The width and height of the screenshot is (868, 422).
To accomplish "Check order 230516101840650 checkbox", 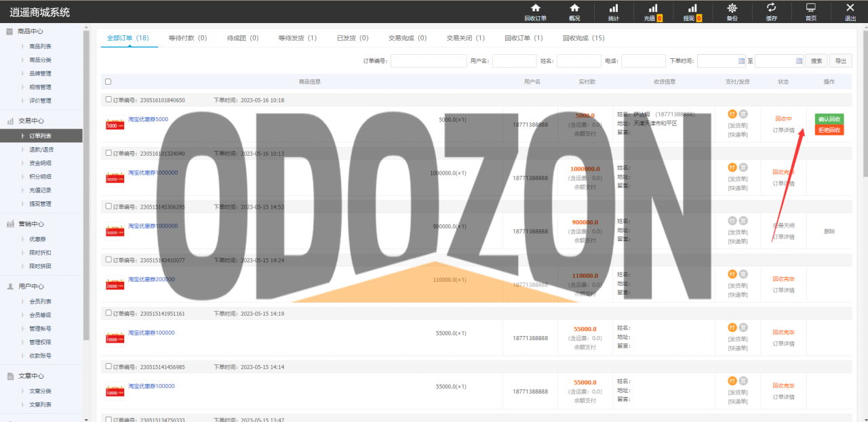I will point(109,100).
